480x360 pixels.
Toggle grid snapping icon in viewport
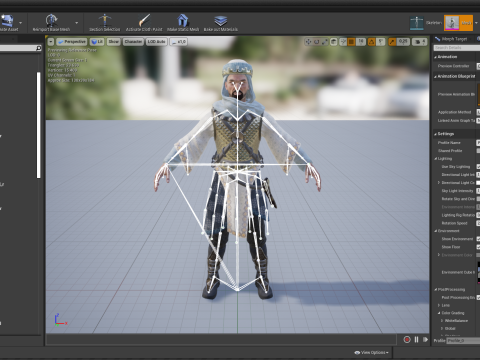pos(351,42)
